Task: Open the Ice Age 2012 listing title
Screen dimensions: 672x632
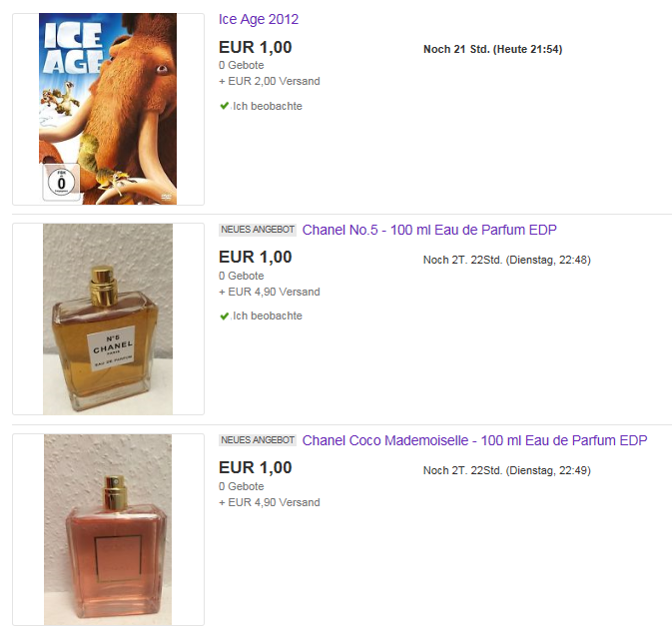Action: (x=259, y=20)
